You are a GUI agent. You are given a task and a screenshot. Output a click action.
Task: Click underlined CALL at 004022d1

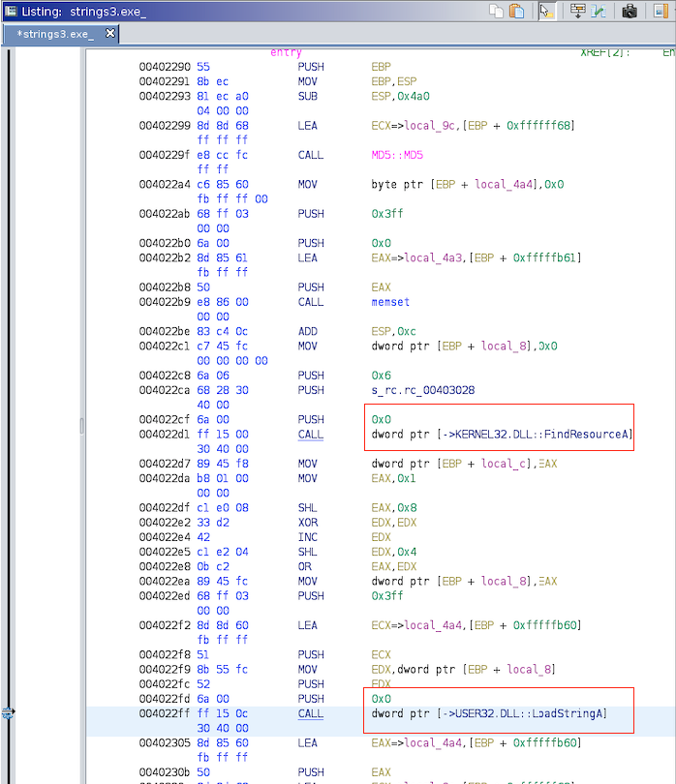[x=311, y=434]
